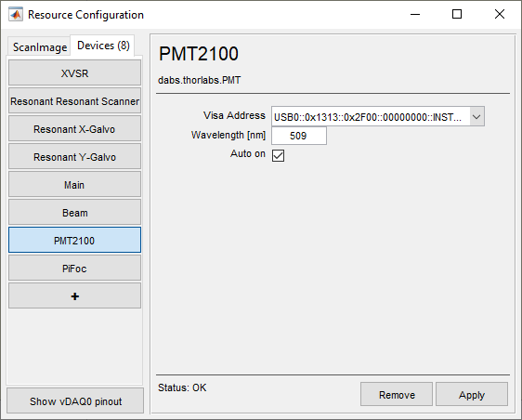Click the Status: OK text
The image size is (522, 420).
pyautogui.click(x=182, y=387)
